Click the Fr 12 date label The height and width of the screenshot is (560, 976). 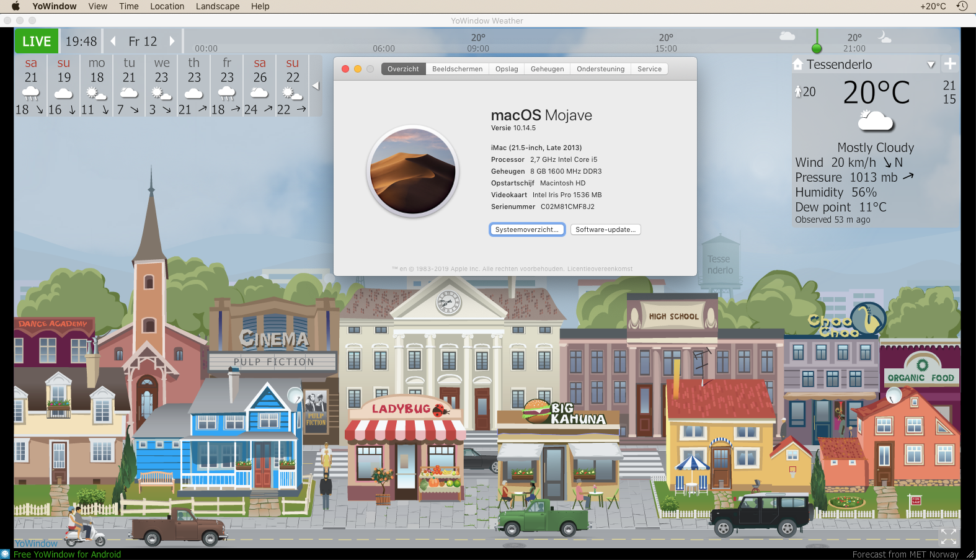pos(143,42)
